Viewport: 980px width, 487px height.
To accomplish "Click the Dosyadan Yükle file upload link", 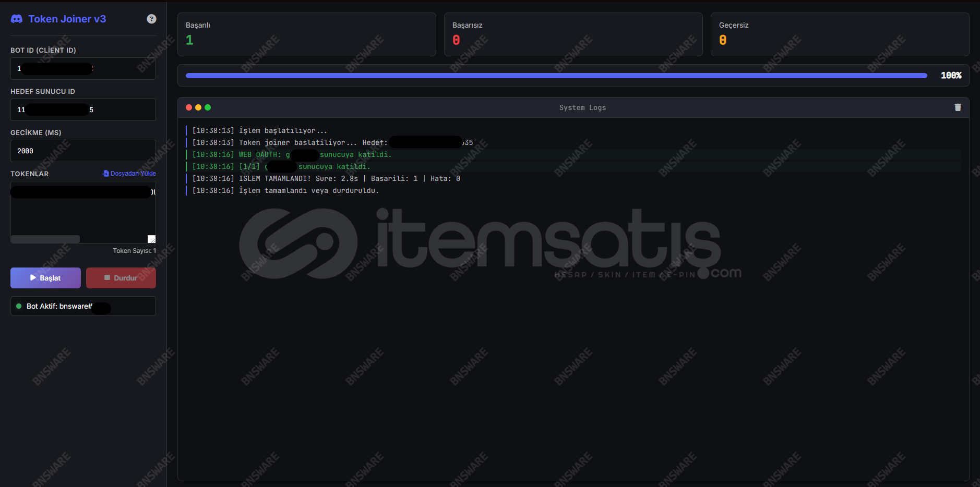I will pos(129,174).
